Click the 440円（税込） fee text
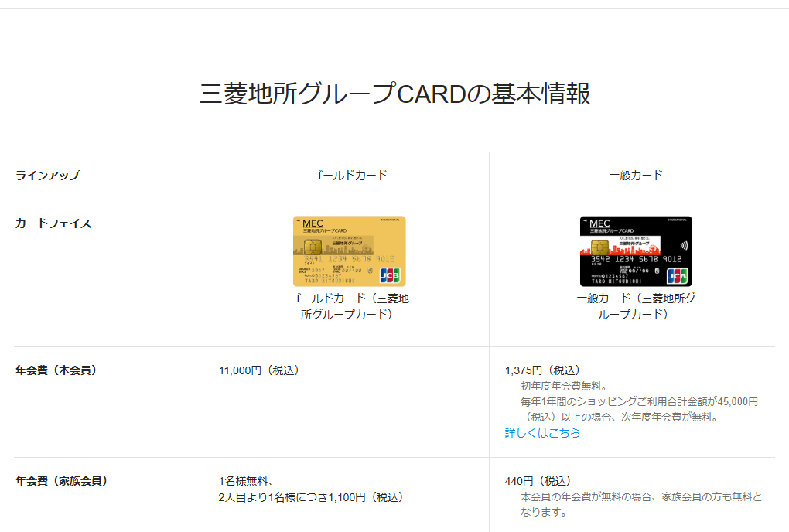 (x=538, y=481)
